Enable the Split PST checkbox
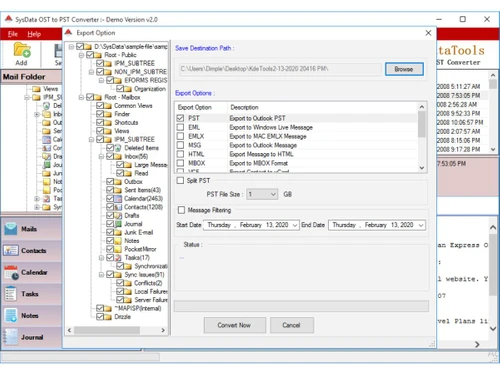 point(180,180)
